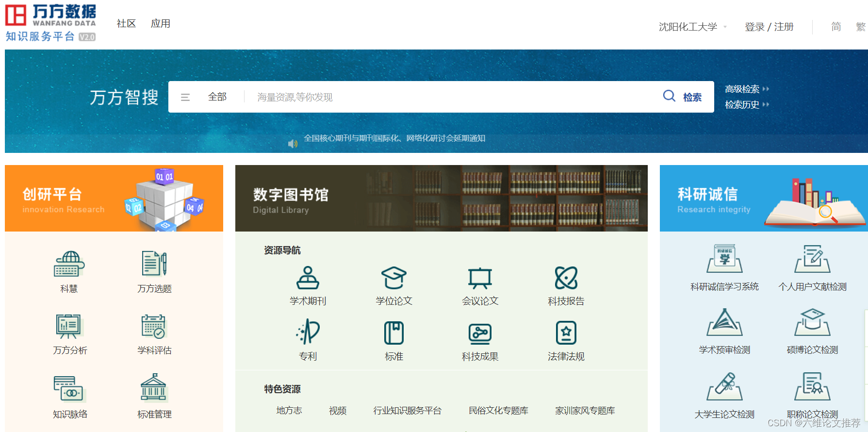Select the 法律法规 star book icon
The height and width of the screenshot is (432, 868).
(566, 333)
